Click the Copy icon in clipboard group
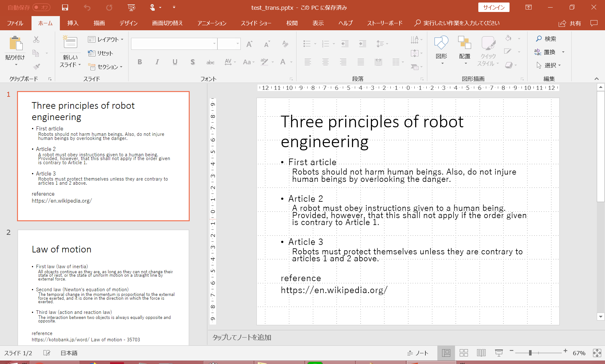 (x=36, y=53)
